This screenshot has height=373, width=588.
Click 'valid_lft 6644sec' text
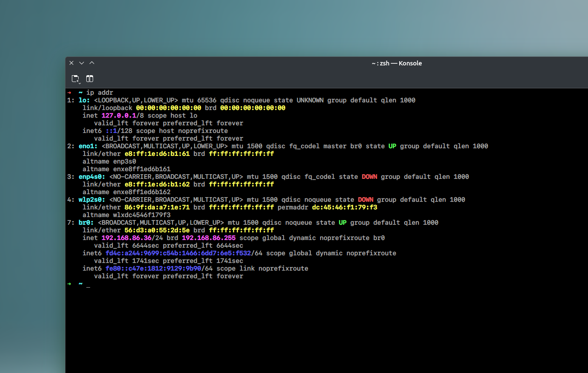click(126, 246)
